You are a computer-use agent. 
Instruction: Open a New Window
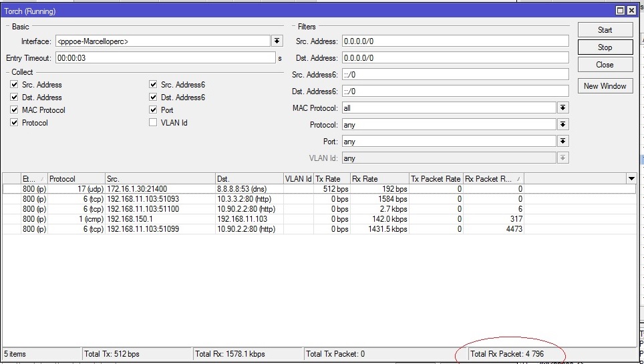click(x=605, y=86)
